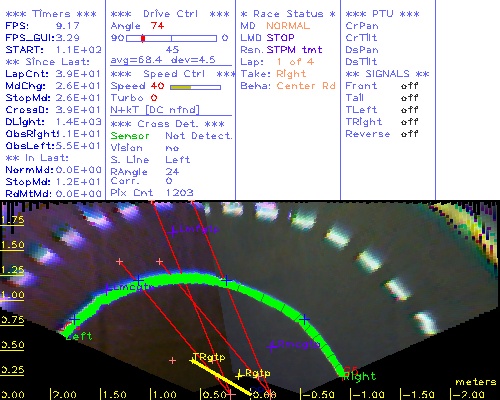Click the Sensor Not Detect. row
Screen dimensions: 500x400
pyautogui.click(x=171, y=136)
